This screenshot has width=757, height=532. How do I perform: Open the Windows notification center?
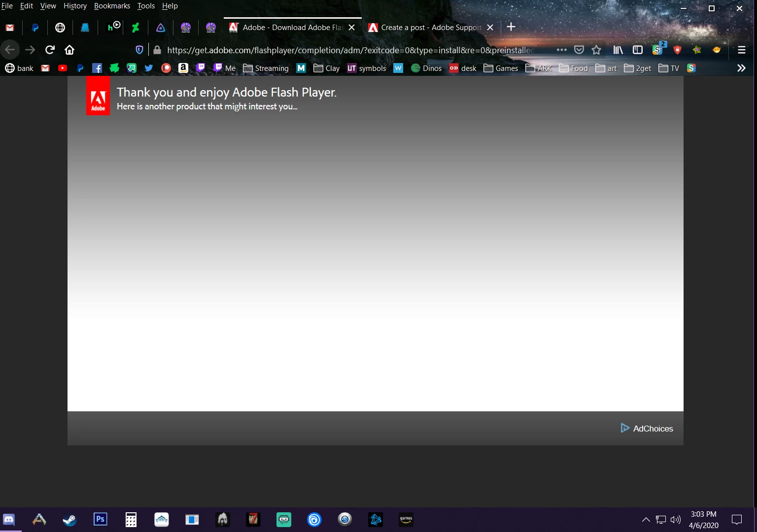click(737, 519)
